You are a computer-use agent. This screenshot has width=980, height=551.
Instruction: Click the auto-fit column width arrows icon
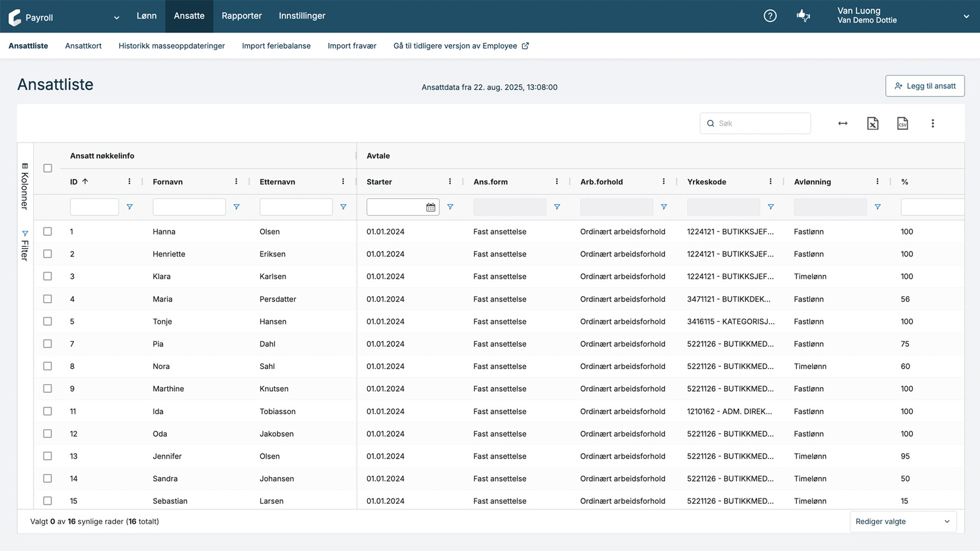coord(842,123)
